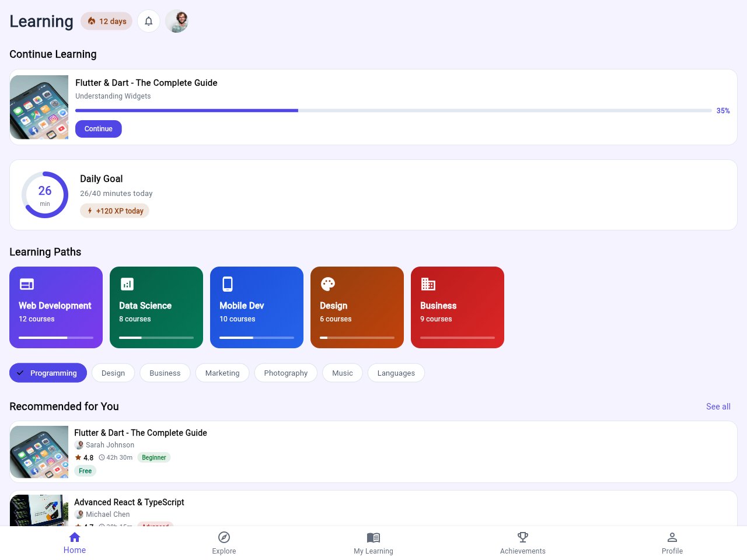Click the +120 XP today chip
This screenshot has height=560, width=747.
[115, 211]
